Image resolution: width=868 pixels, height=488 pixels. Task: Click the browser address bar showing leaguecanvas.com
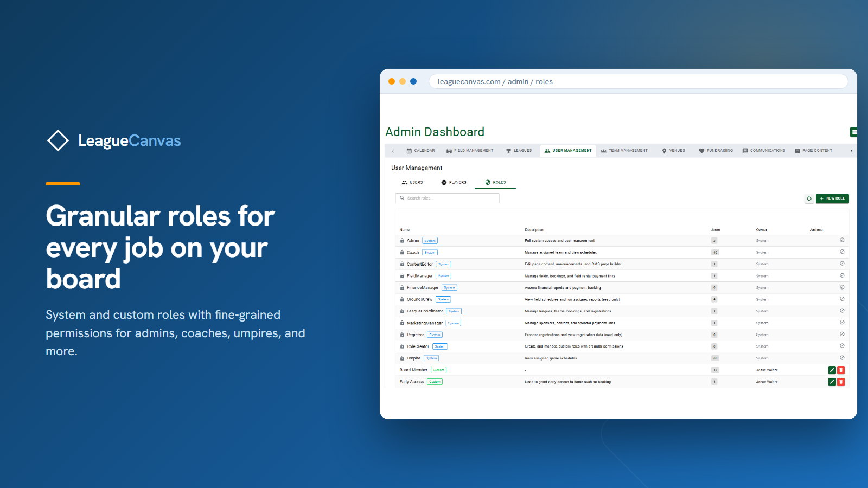point(638,81)
